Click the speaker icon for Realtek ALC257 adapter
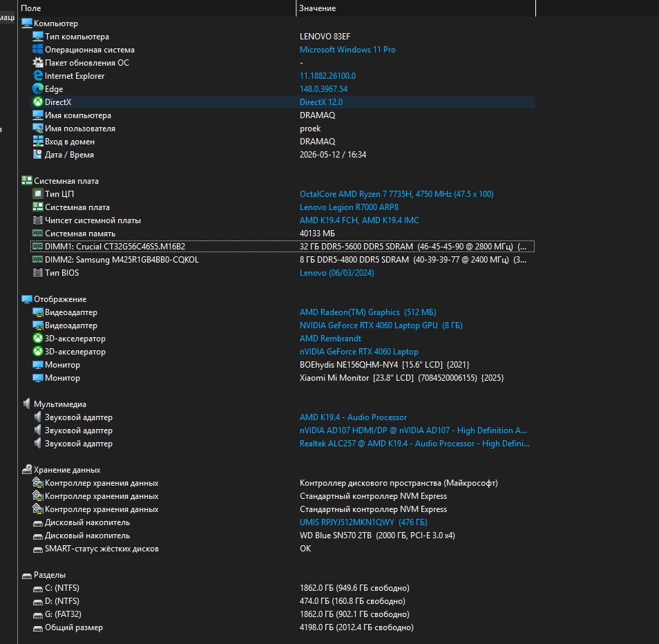659x644 pixels. pyautogui.click(x=38, y=443)
